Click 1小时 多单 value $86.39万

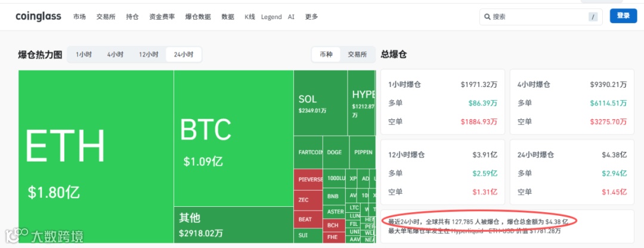[x=482, y=103]
